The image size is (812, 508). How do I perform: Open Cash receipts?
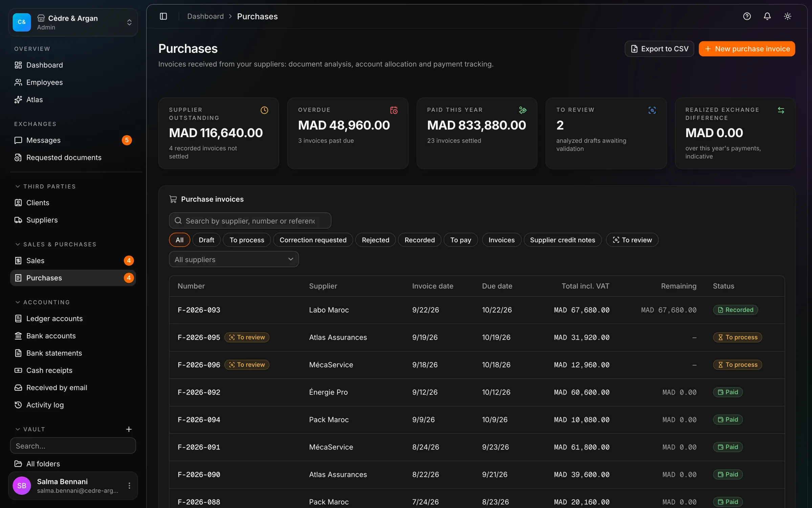[73, 370]
